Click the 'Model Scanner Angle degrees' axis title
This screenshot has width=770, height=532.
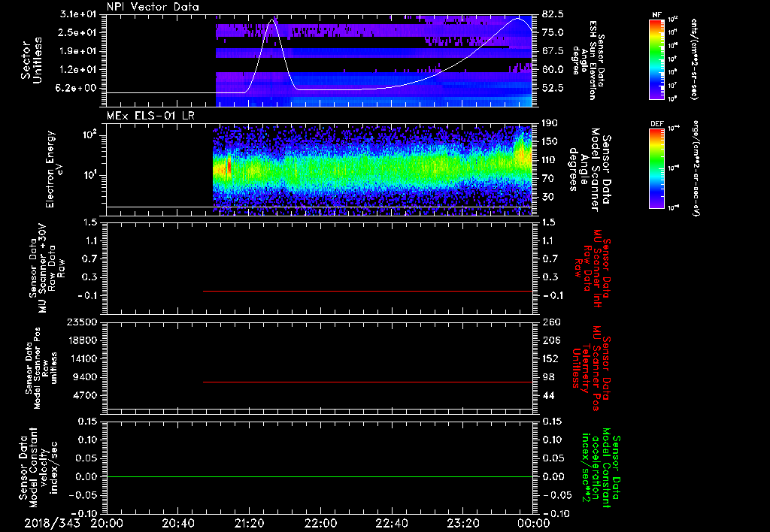coord(590,169)
